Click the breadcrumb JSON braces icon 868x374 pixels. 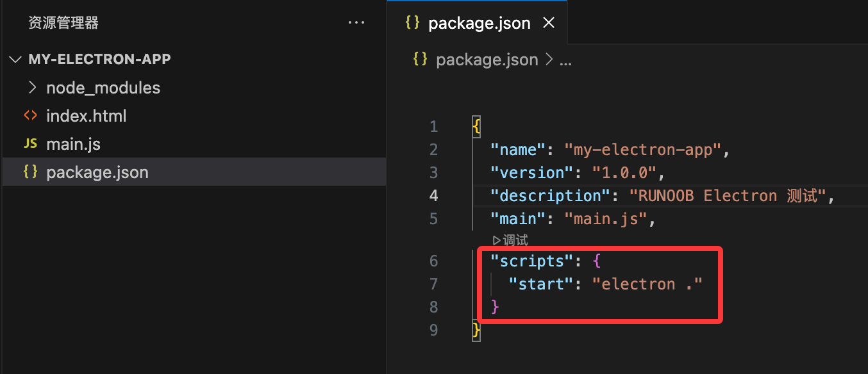(421, 60)
